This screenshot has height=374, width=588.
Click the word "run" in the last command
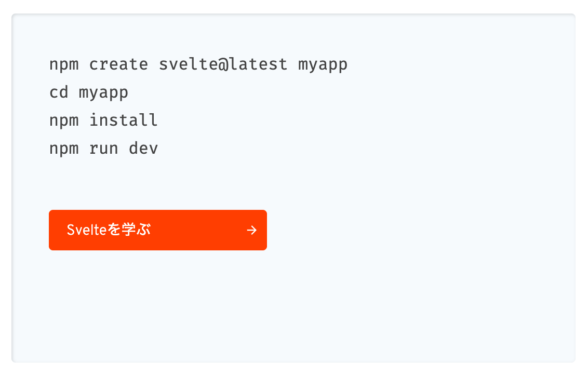[103, 149]
